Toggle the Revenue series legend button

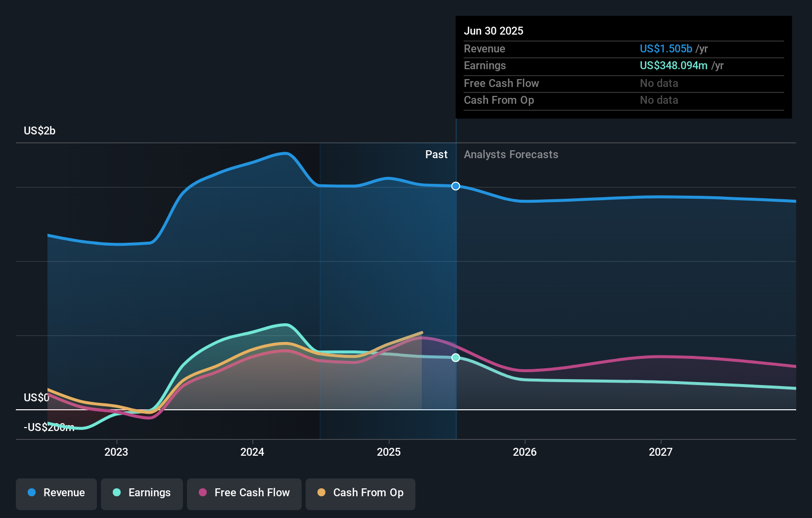(x=56, y=494)
